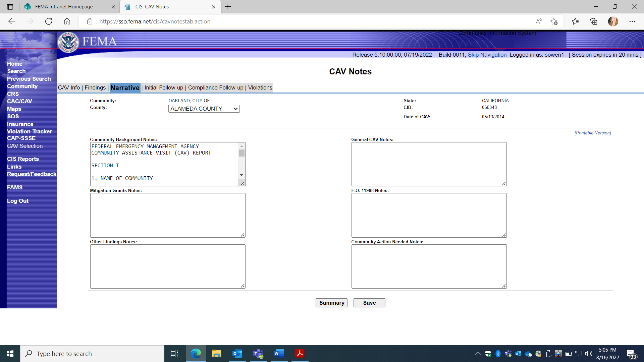Open the Read Aloud icon in address bar
This screenshot has height=362, width=644.
click(539, 21)
